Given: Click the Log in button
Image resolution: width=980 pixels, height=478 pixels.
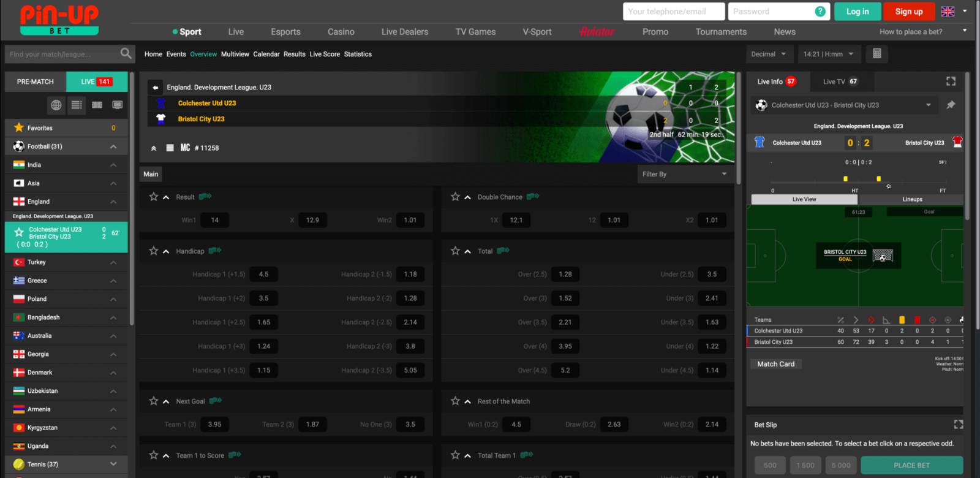Looking at the screenshot, I should coord(858,11).
